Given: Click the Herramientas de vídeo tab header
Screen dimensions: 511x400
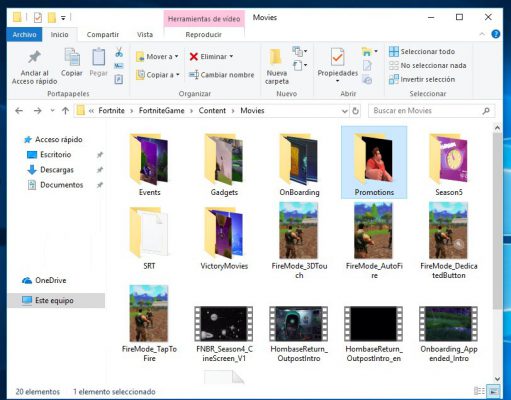Looking at the screenshot, I should (204, 19).
